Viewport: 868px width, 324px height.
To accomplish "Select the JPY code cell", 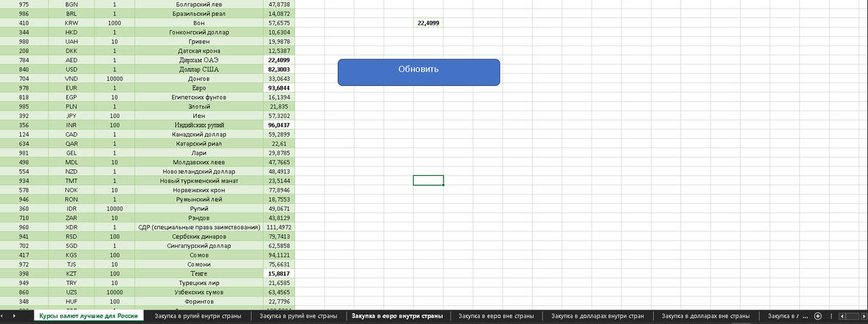I will point(72,116).
